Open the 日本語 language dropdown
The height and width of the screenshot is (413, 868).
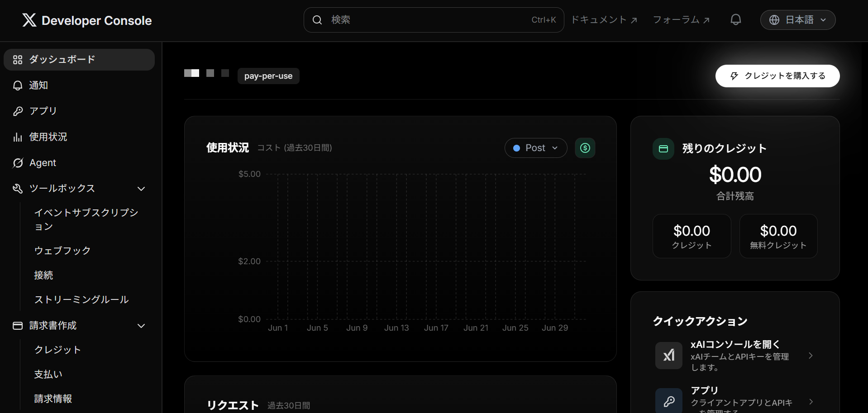(798, 20)
